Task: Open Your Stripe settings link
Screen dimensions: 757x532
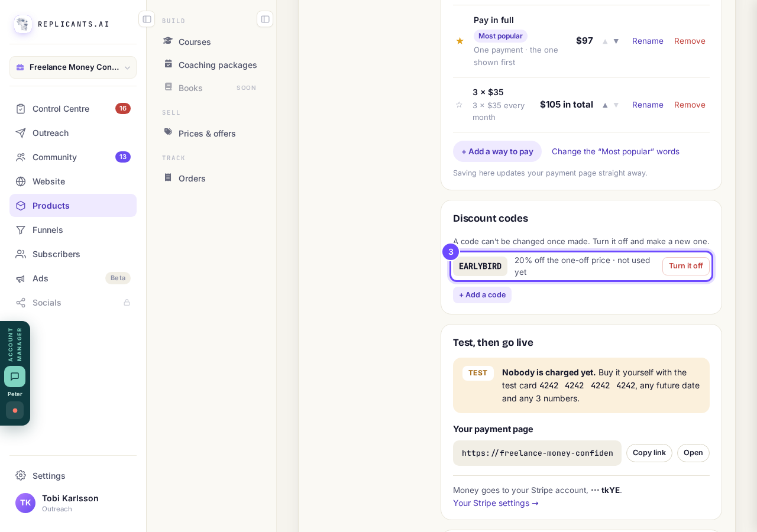Action: tap(496, 503)
